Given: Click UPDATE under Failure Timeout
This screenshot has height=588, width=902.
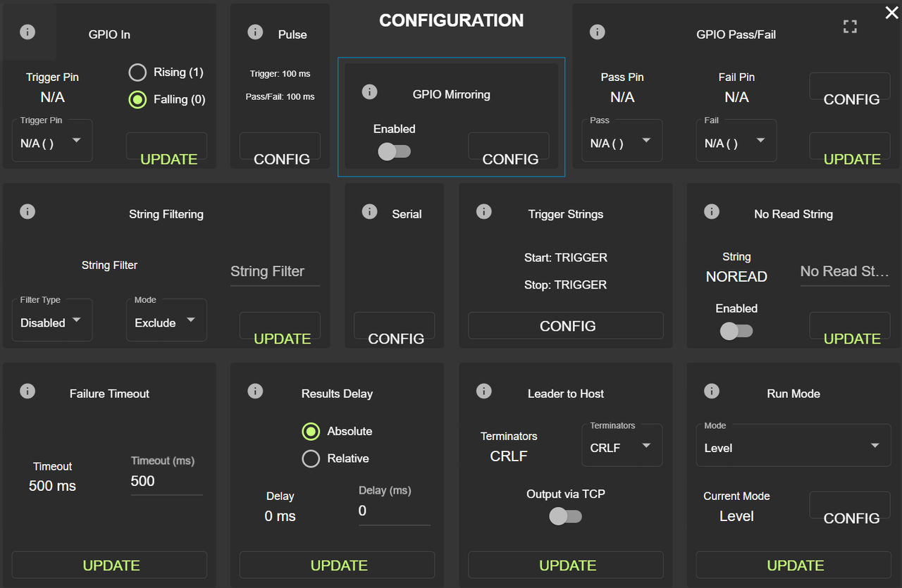Looking at the screenshot, I should [110, 565].
